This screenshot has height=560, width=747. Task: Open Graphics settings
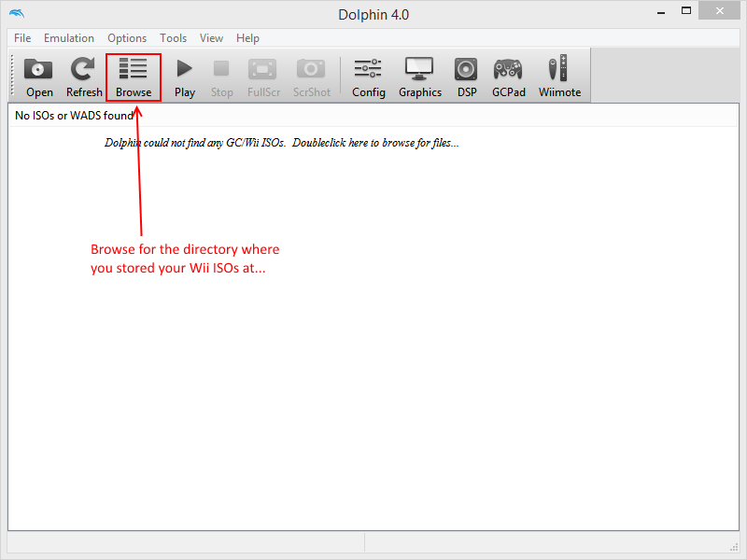(419, 77)
